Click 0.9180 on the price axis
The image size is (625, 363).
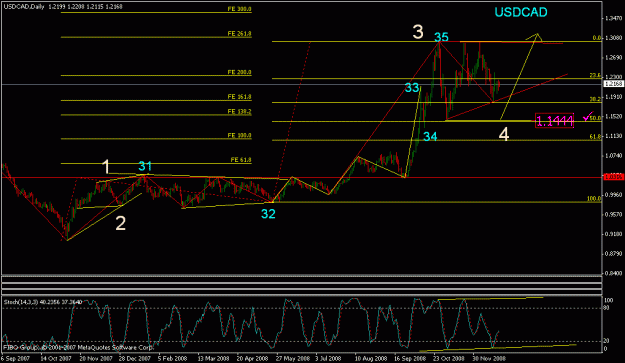tap(614, 234)
